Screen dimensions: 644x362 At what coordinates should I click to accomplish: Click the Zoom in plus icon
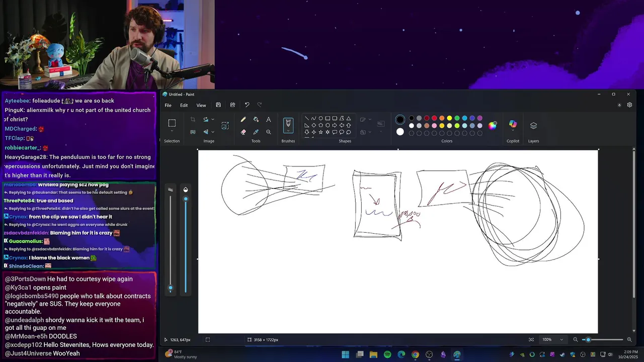coord(629,340)
